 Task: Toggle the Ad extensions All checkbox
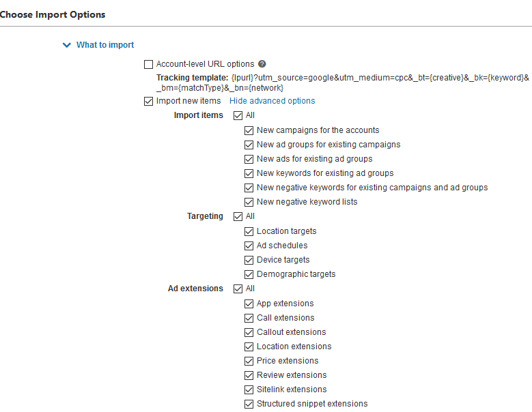238,289
